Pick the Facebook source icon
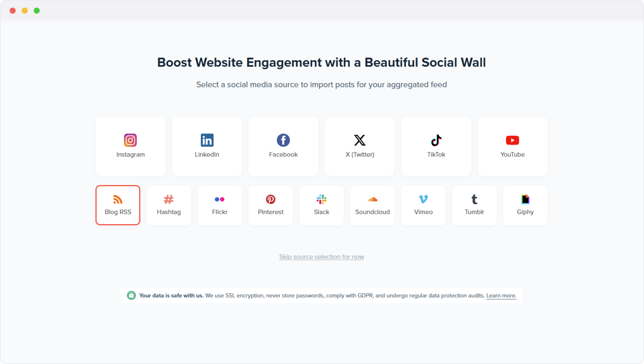 283,140
